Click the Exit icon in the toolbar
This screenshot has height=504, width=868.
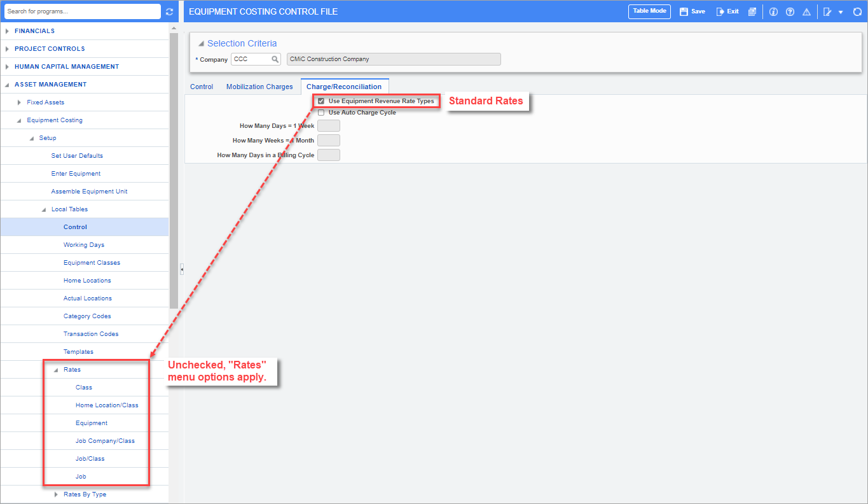pyautogui.click(x=720, y=11)
